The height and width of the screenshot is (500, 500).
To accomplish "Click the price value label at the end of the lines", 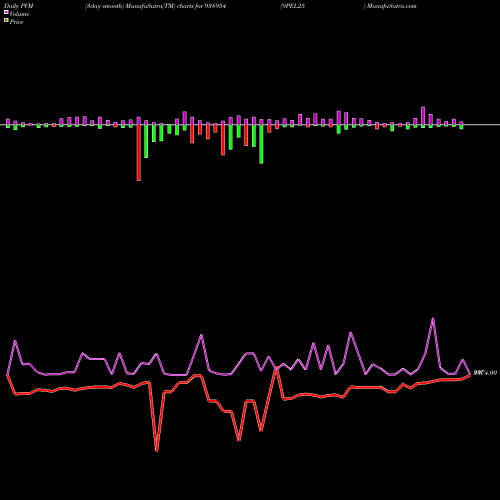I will click(x=485, y=373).
